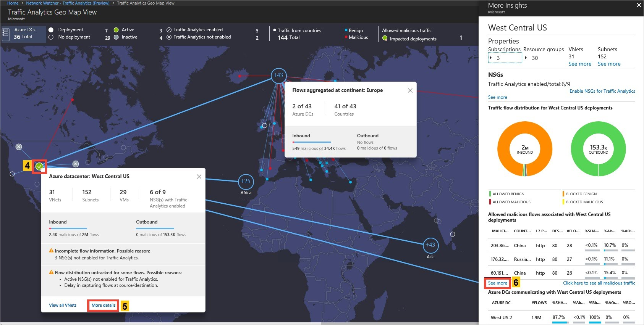Screen dimensions: 644x325
Task: Close the Europe flows popup
Action: tap(410, 90)
